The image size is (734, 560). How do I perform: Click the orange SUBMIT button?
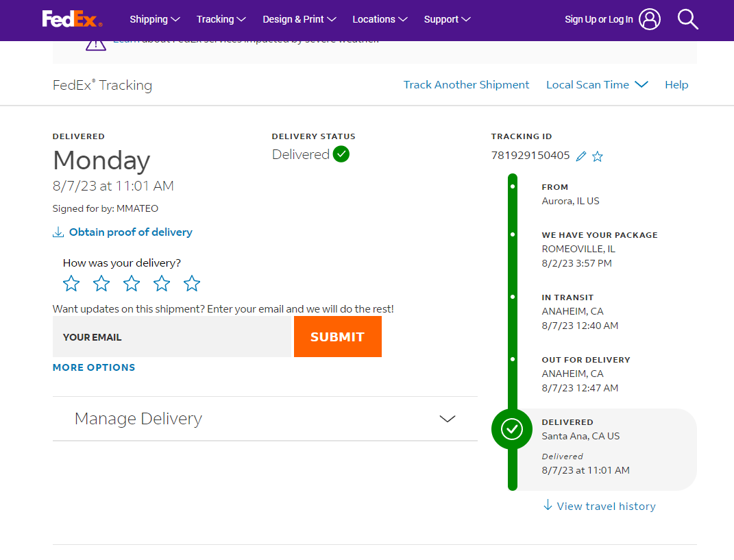(337, 337)
